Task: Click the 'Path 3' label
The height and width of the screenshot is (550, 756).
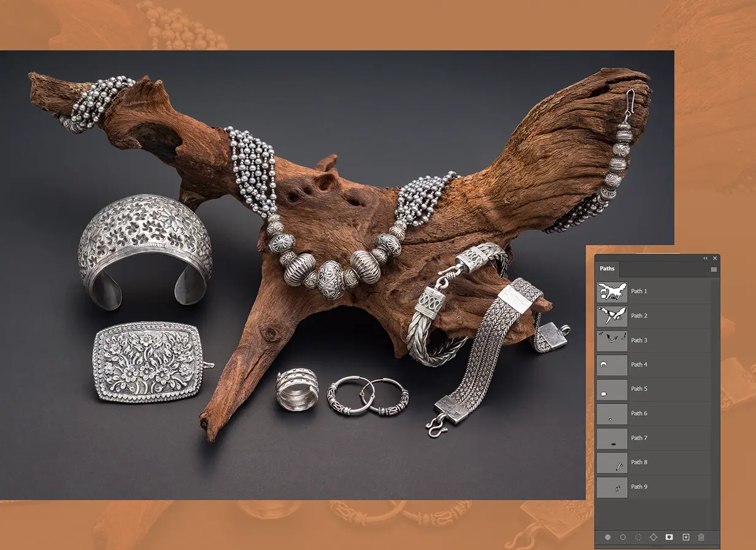Action: click(x=639, y=340)
